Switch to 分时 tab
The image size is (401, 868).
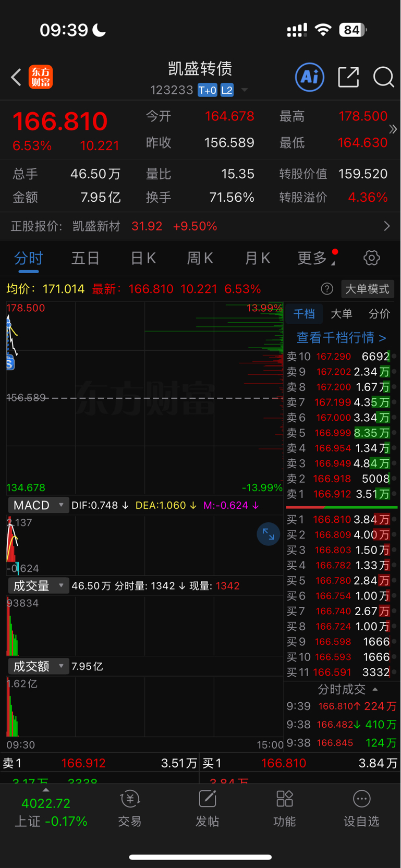[x=29, y=258]
